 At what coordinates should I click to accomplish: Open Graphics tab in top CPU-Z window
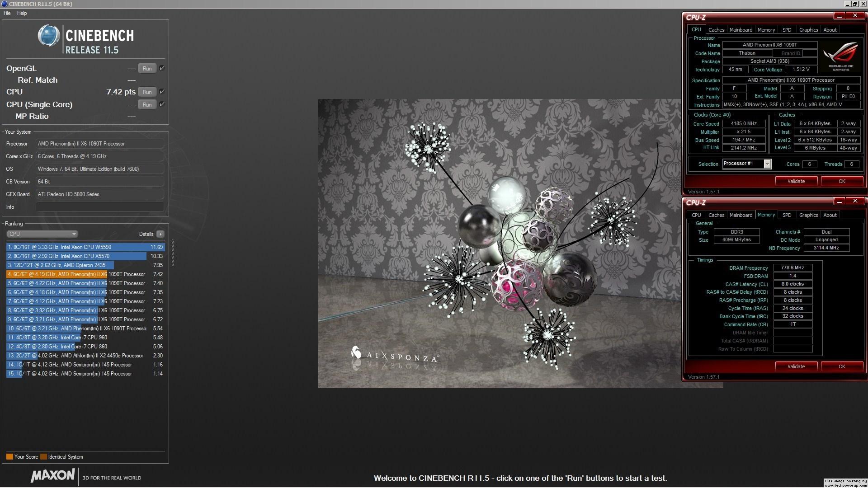(808, 30)
